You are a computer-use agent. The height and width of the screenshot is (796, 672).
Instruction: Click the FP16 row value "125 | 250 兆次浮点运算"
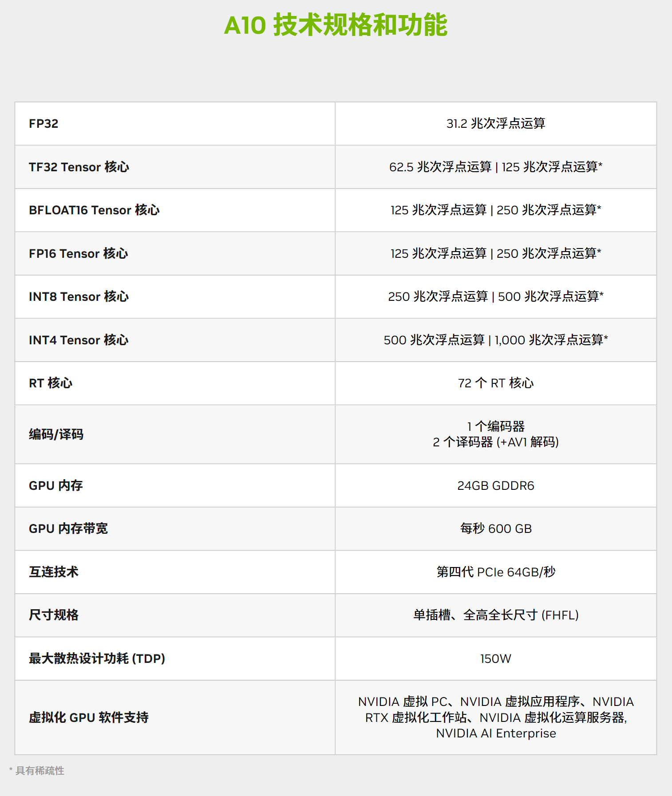[496, 253]
